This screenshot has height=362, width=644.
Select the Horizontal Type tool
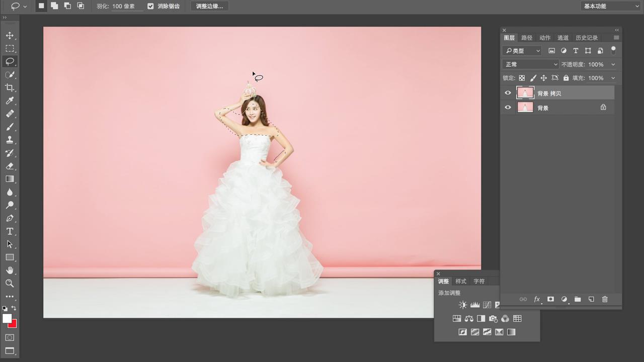tap(10, 231)
